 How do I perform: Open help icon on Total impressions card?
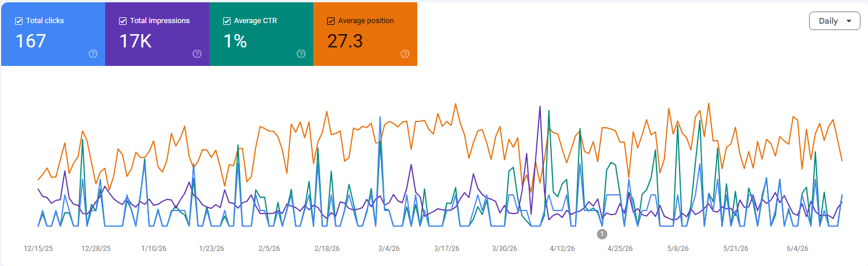(197, 54)
